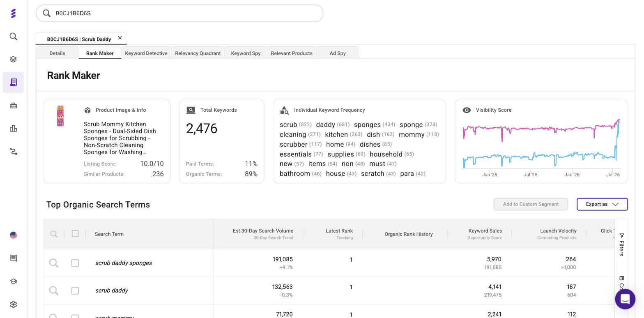Click the product thumbnail image
Screen dimensions: 644x318
pos(60,116)
